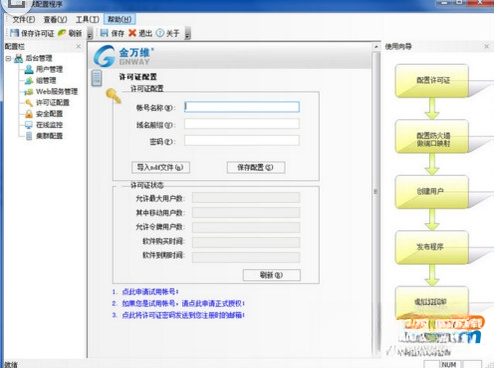
Task: Open the 工具(T) menu
Action: (87, 19)
